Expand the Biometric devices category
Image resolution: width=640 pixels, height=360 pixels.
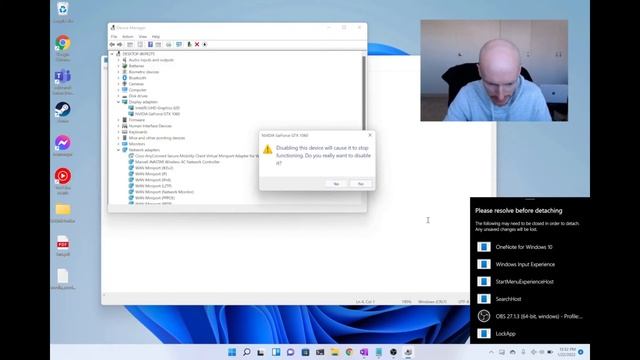coord(119,72)
